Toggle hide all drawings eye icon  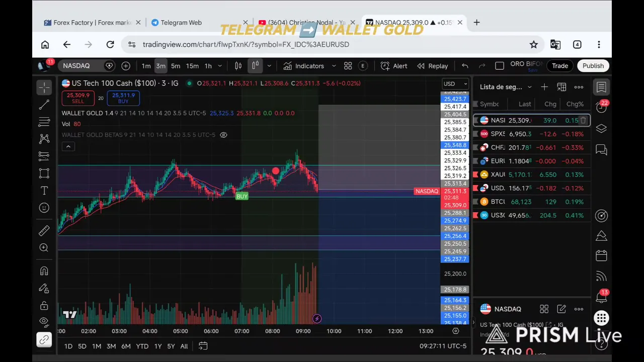click(44, 322)
